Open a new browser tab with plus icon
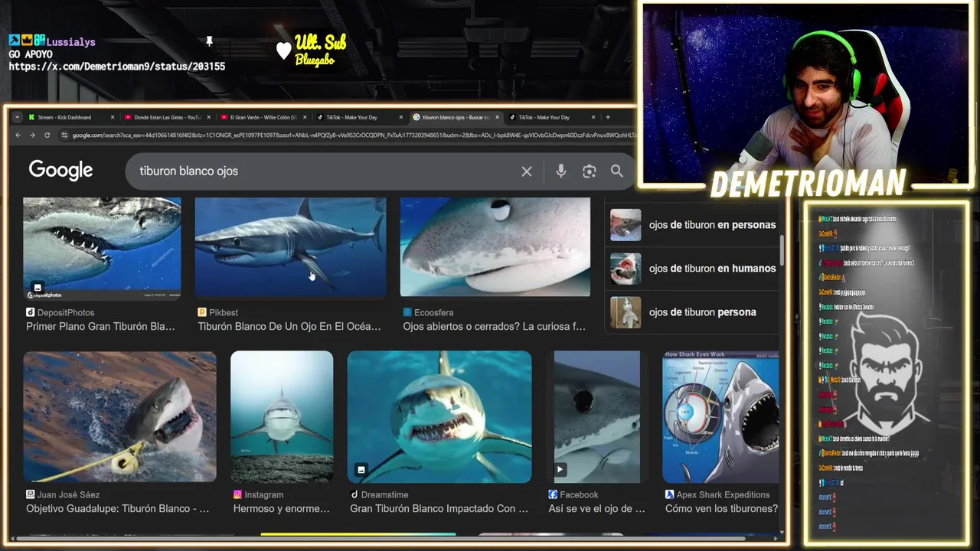This screenshot has width=980, height=551. 608,117
